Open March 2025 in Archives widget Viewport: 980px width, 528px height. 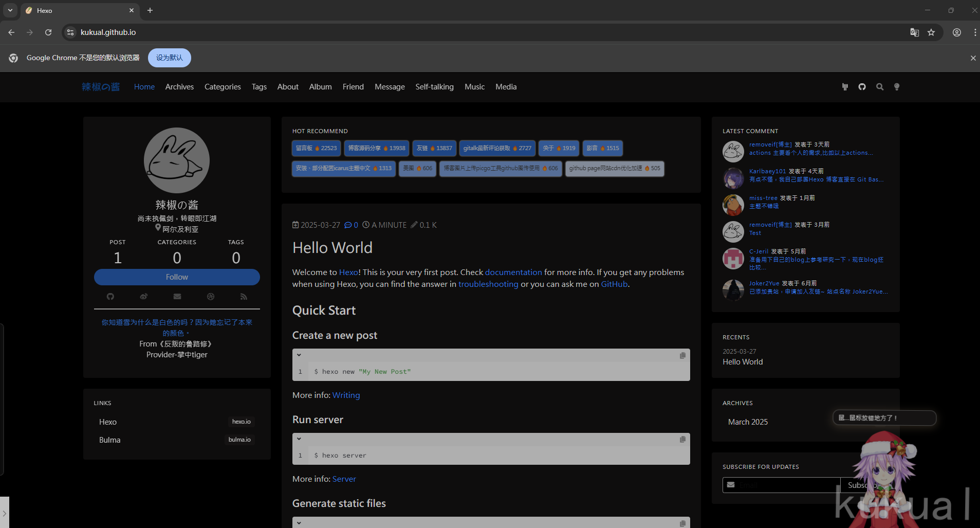pos(748,422)
